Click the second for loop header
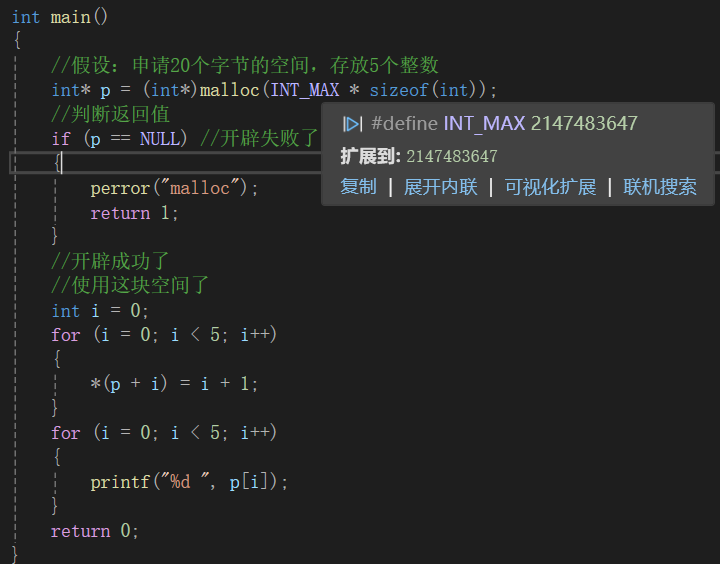Image resolution: width=720 pixels, height=564 pixels. click(x=164, y=432)
